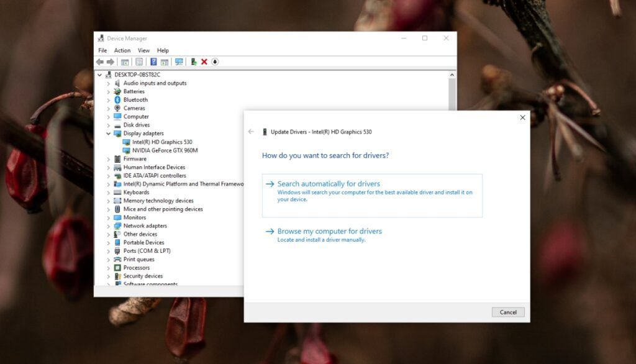
Task: Toggle the Show/Hide Console Tree icon
Action: click(125, 61)
